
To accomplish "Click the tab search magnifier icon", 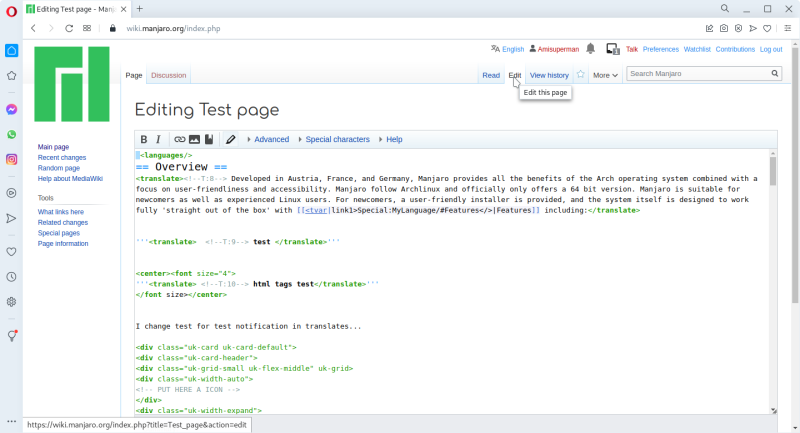I will click(724, 9).
